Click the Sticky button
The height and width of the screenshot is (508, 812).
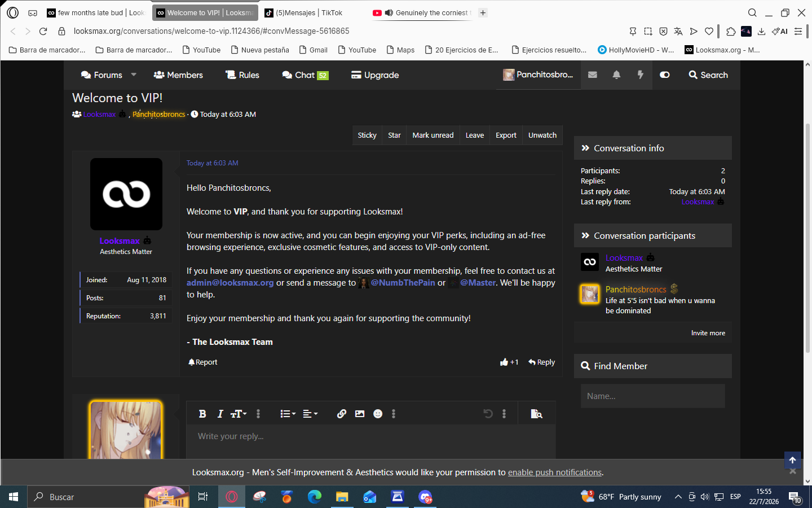(x=367, y=135)
